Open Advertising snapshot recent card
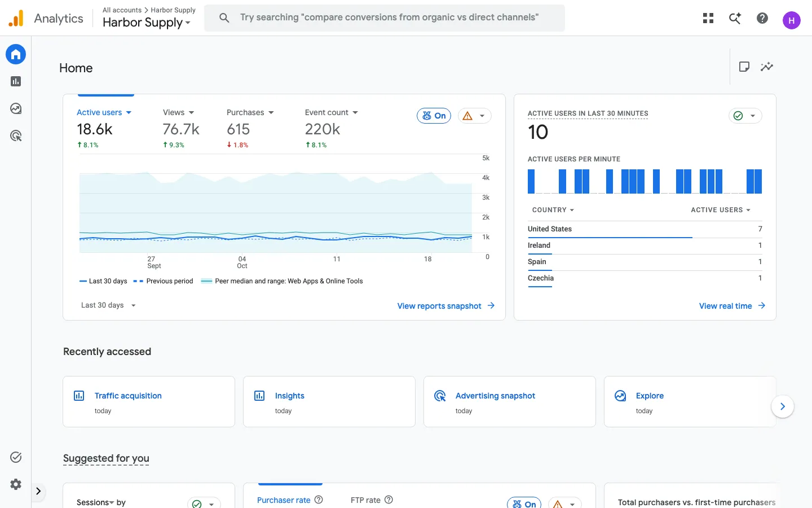Viewport: 812px width, 508px height. tap(510, 401)
